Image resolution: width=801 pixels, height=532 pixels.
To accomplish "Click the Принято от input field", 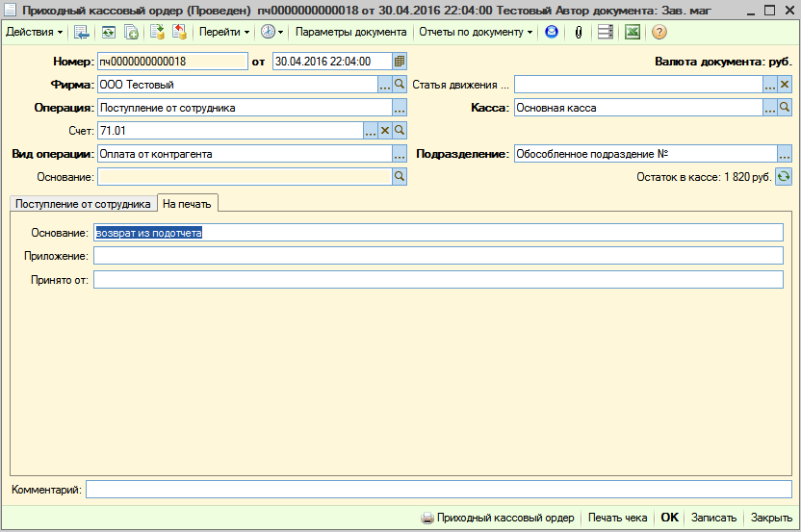I will pyautogui.click(x=438, y=279).
